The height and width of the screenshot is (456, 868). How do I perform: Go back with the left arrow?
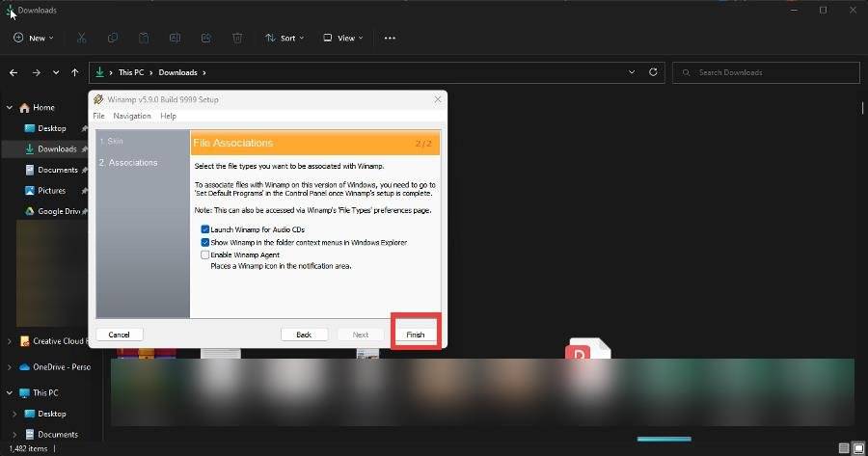point(14,72)
